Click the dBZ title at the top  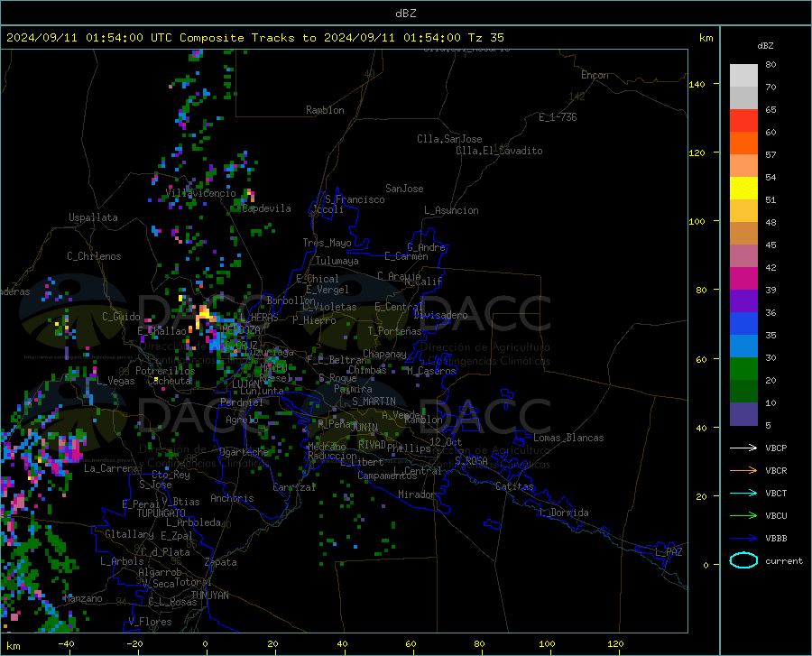pyautogui.click(x=405, y=14)
